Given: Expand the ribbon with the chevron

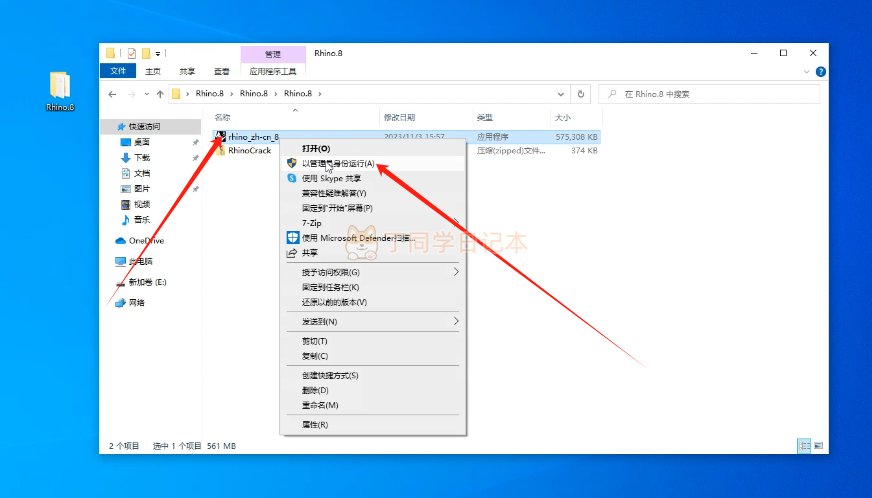Looking at the screenshot, I should (x=806, y=72).
